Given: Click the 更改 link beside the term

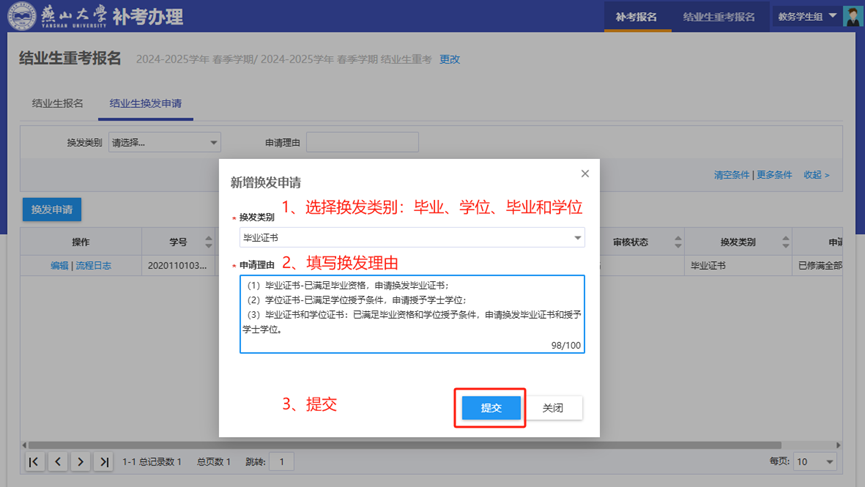Looking at the screenshot, I should point(450,60).
